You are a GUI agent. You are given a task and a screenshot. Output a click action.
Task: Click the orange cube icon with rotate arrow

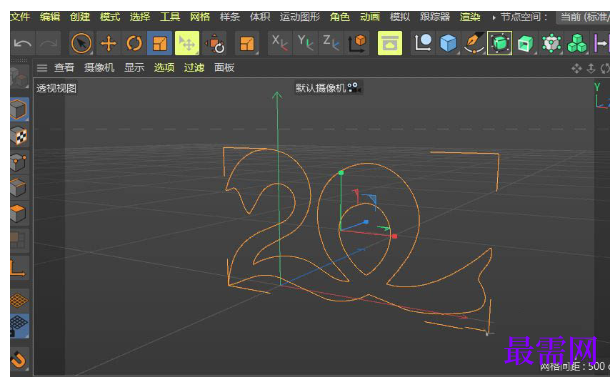(x=215, y=43)
